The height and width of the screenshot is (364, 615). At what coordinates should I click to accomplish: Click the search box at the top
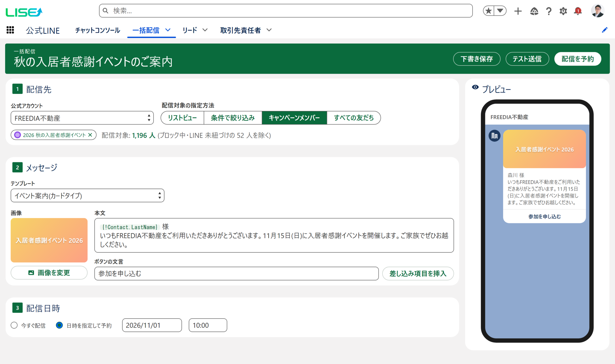click(286, 11)
